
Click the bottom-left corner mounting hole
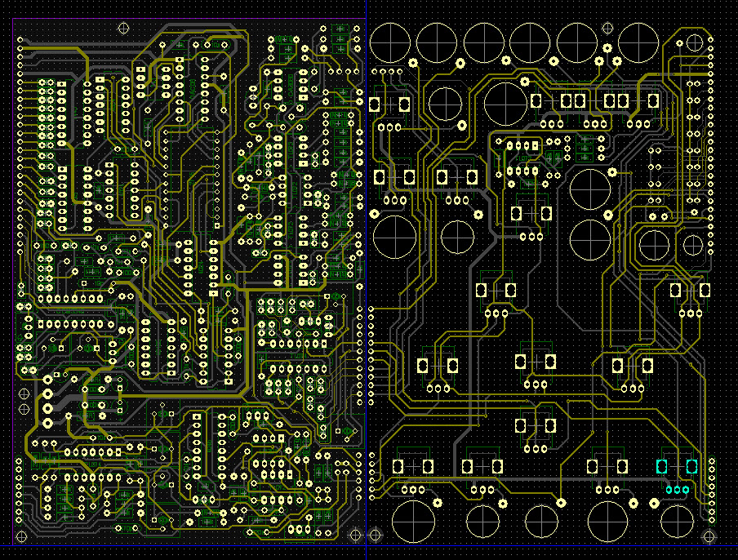(21, 536)
